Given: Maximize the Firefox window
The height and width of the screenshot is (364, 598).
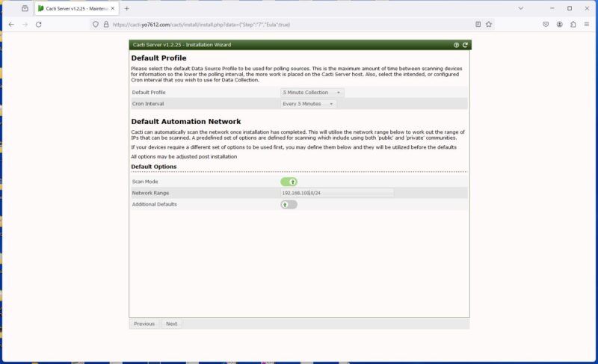Looking at the screenshot, I should coord(570,8).
